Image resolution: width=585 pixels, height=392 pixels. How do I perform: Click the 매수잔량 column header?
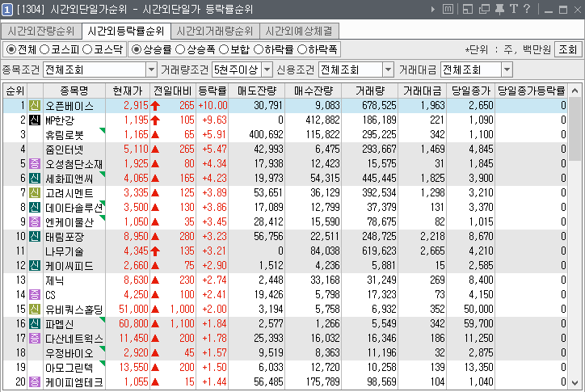pos(313,91)
